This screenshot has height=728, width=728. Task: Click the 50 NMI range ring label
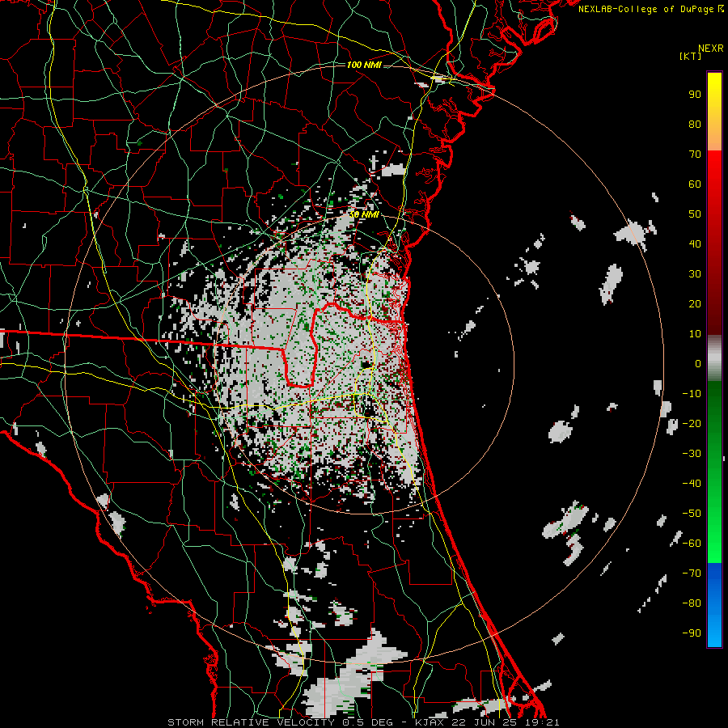364,214
